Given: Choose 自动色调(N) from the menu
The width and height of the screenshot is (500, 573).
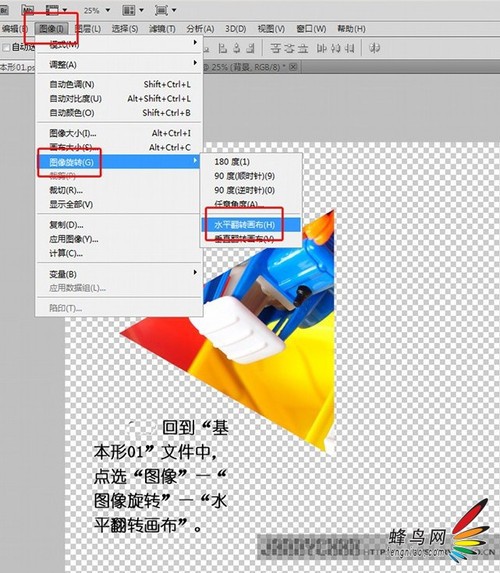Looking at the screenshot, I should 119,84.
